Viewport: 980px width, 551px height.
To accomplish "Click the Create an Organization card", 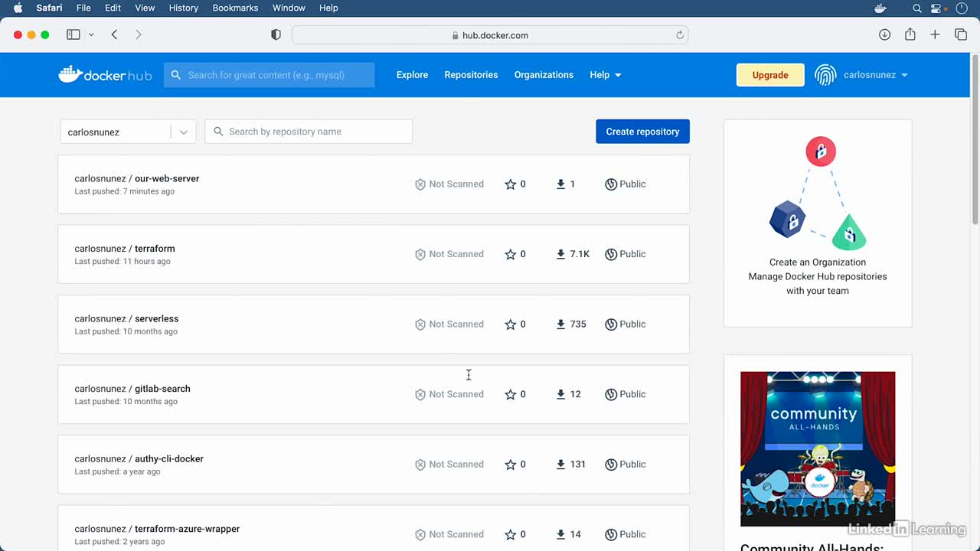I will point(818,223).
